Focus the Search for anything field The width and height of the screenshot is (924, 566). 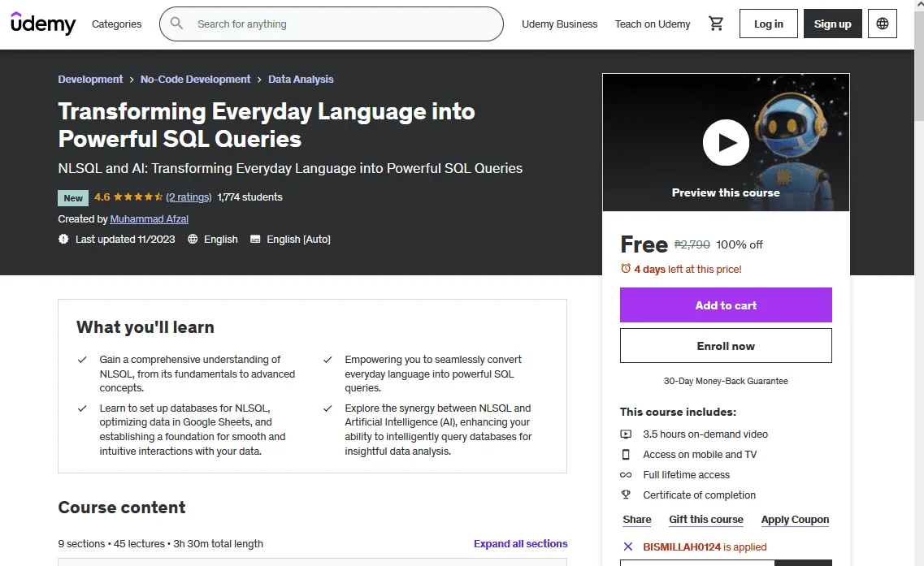(332, 24)
